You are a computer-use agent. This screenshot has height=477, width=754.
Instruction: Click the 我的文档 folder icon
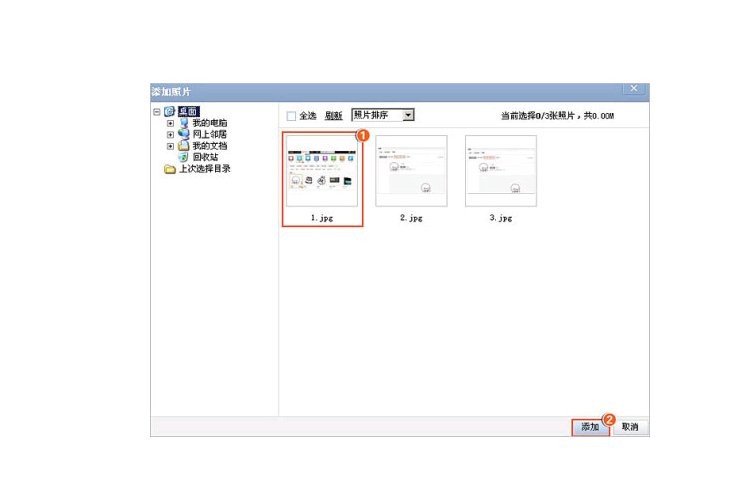(x=183, y=146)
